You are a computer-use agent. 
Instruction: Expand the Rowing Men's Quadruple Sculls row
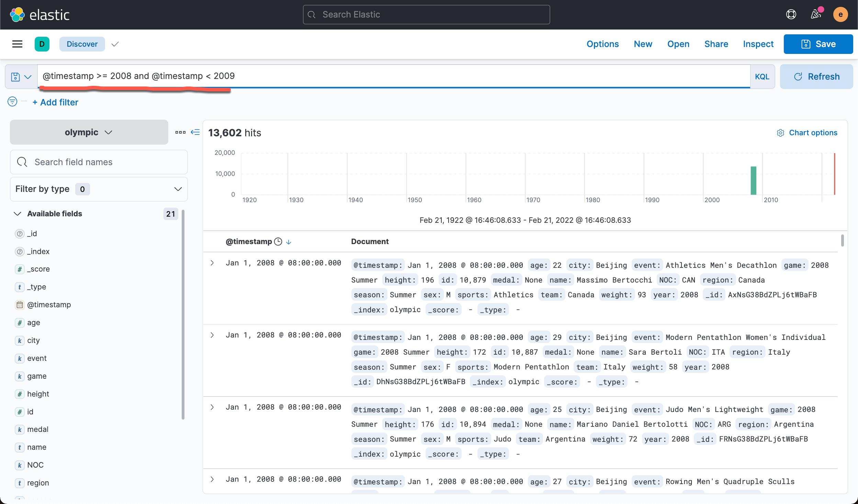(x=212, y=479)
